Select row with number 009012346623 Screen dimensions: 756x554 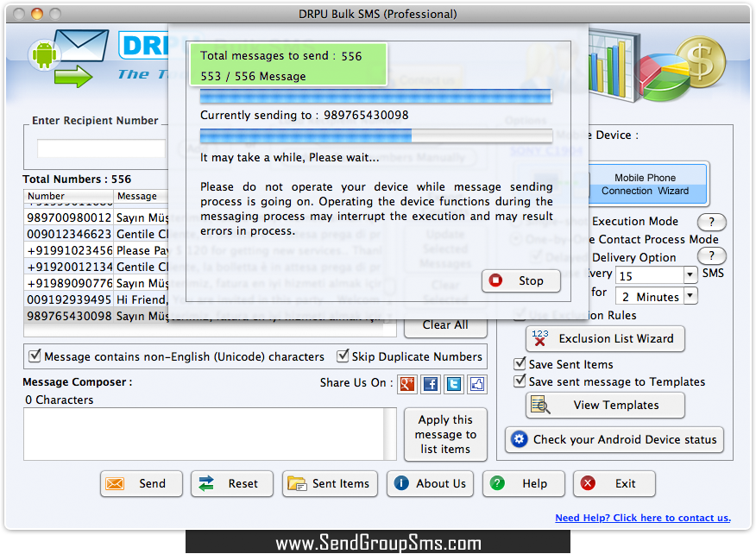pos(97,234)
